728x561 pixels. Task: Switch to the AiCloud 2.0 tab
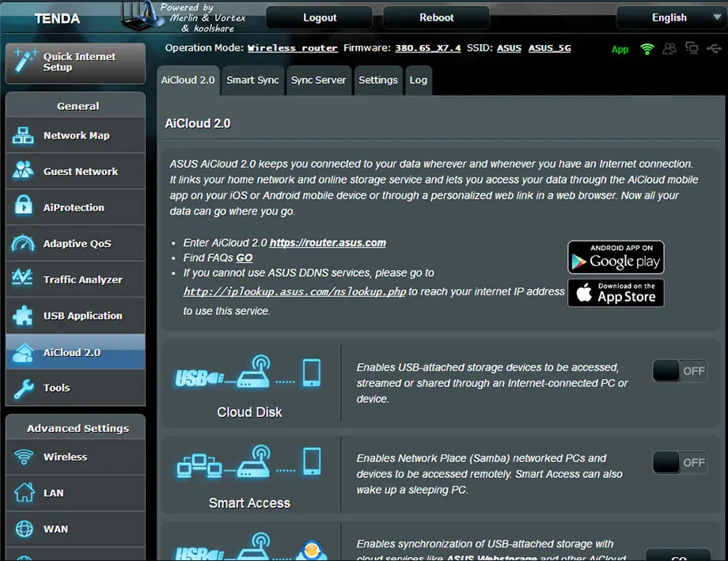[188, 81]
